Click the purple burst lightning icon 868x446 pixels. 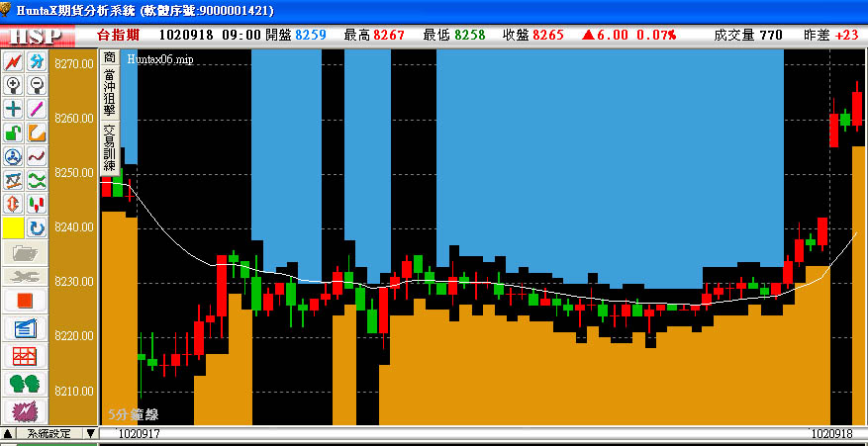tap(25, 410)
